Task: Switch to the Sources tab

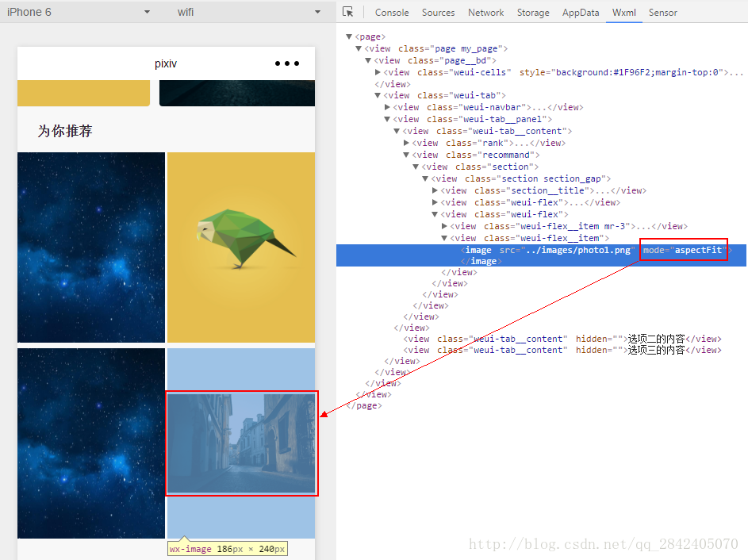Action: pyautogui.click(x=438, y=12)
